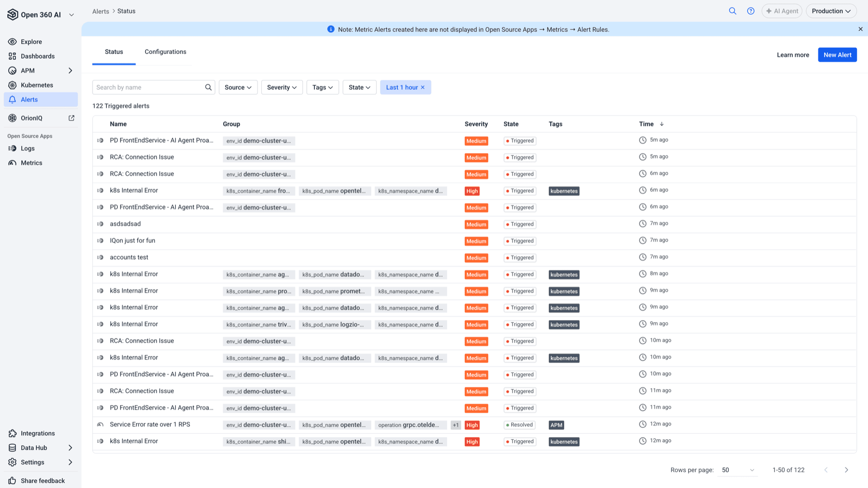
Task: Click the magnifier icon in name search box
Action: coord(208,87)
